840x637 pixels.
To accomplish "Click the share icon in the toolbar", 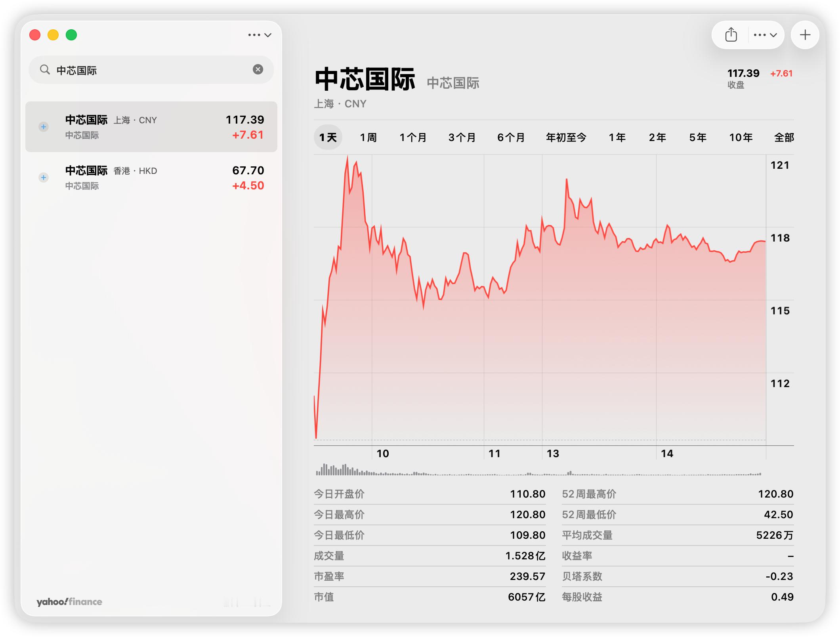I will click(x=731, y=35).
